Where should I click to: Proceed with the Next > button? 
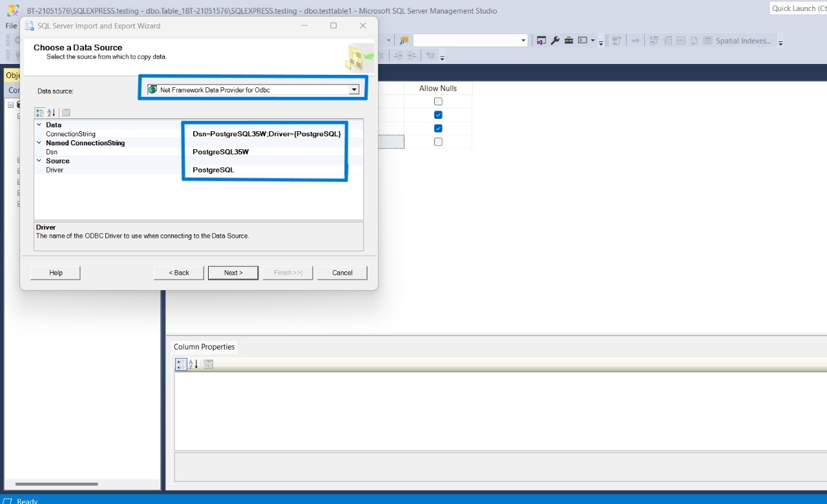coord(233,273)
